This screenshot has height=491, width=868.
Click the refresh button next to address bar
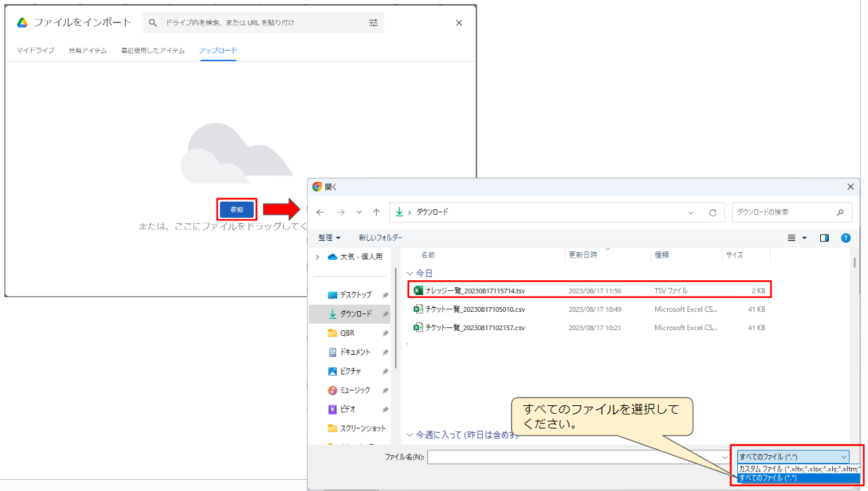(x=712, y=212)
